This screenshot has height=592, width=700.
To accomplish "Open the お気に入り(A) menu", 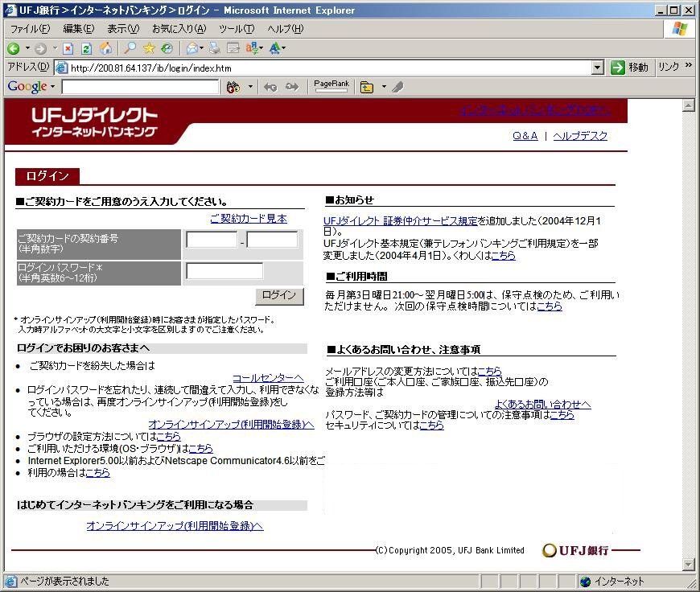I will click(x=179, y=29).
